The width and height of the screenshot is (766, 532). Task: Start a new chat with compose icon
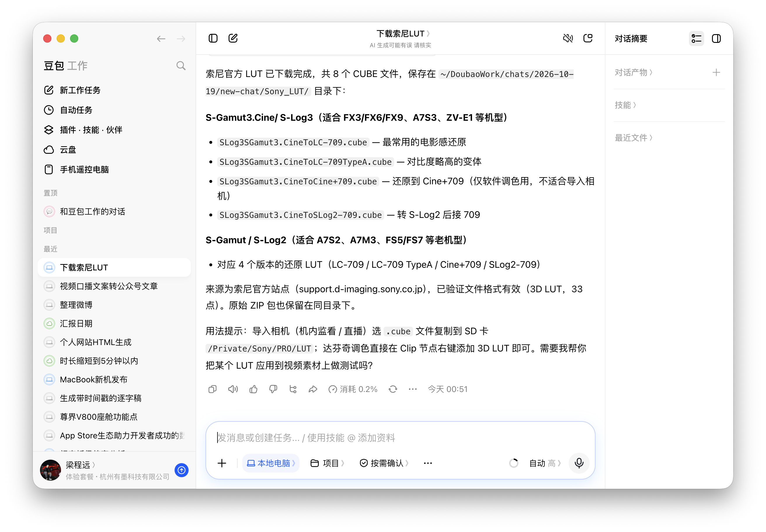233,38
